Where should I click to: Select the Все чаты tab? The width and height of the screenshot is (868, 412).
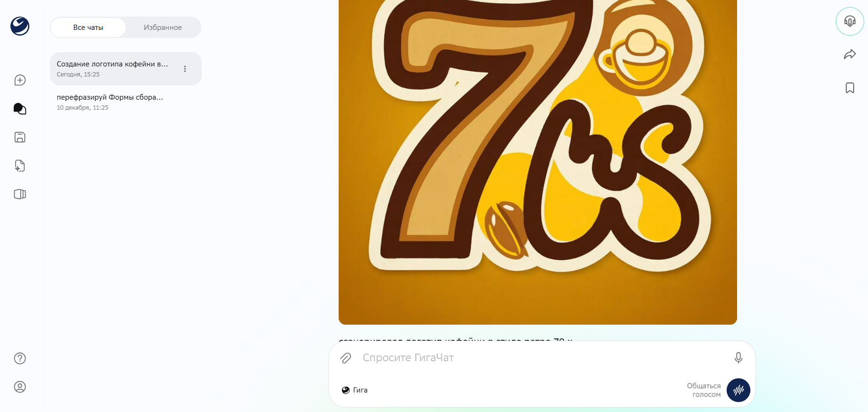pos(88,28)
